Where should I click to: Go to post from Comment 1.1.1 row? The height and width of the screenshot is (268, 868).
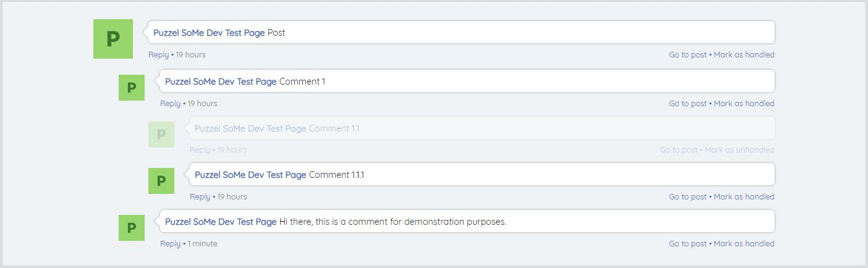coord(687,197)
